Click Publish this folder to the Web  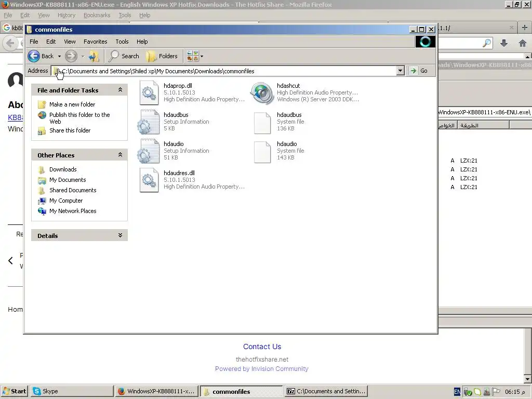click(79, 118)
